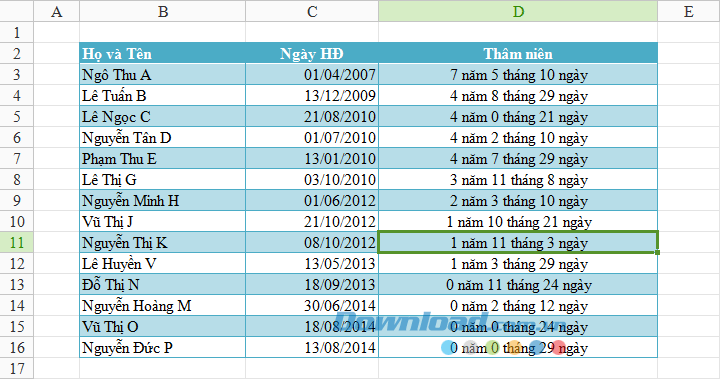This screenshot has width=720, height=379.
Task: Select row 1 header
Action: [x=17, y=32]
